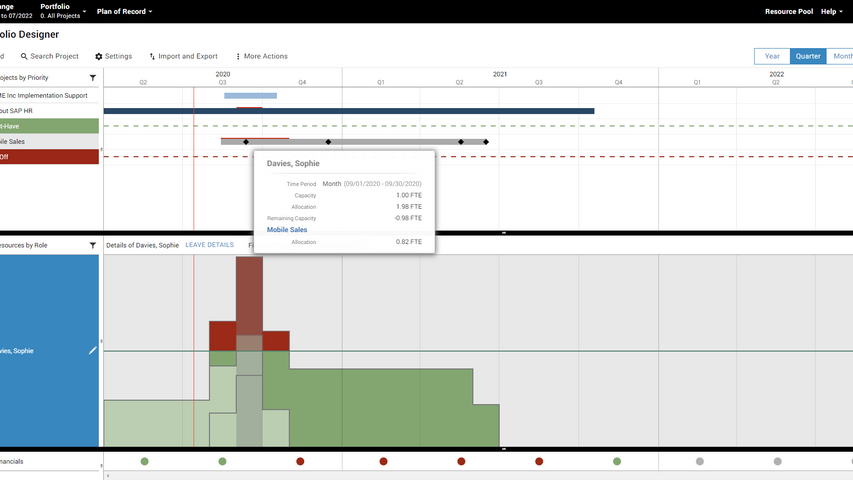The height and width of the screenshot is (480, 853).
Task: Switch the timeline scale to Year
Action: tap(772, 56)
